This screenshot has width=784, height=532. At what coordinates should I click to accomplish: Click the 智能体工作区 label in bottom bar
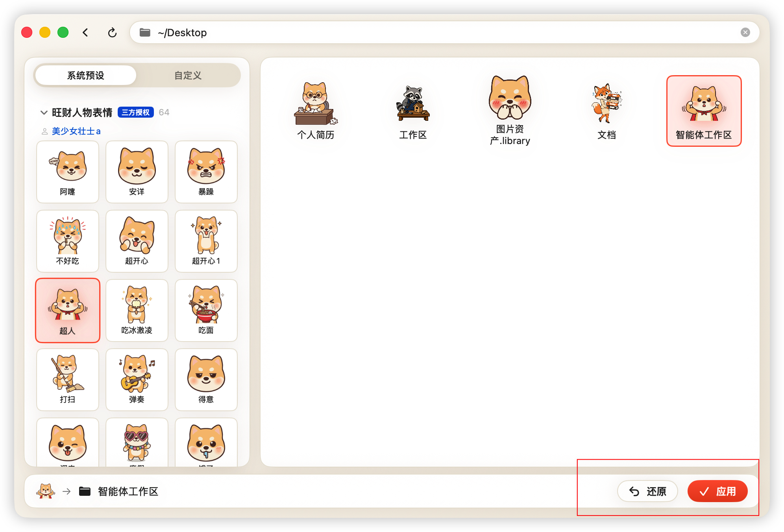[x=128, y=491]
